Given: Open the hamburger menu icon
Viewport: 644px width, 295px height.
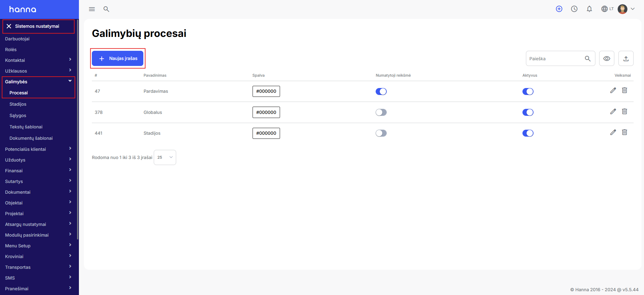Looking at the screenshot, I should pyautogui.click(x=92, y=9).
